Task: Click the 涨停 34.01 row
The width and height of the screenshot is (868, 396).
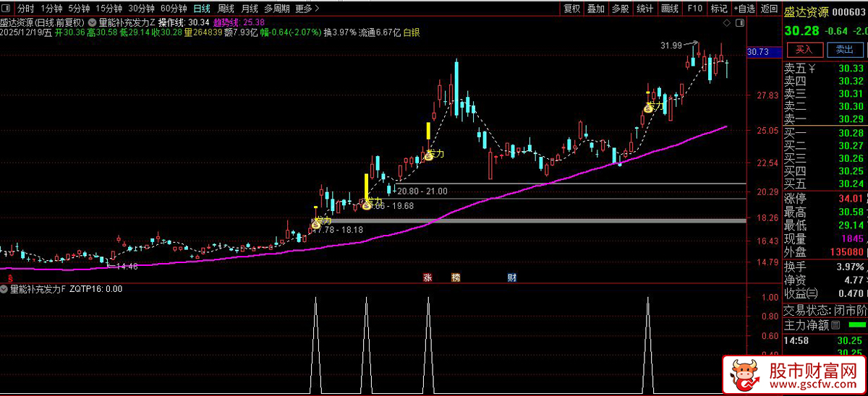Action: pyautogui.click(x=825, y=199)
